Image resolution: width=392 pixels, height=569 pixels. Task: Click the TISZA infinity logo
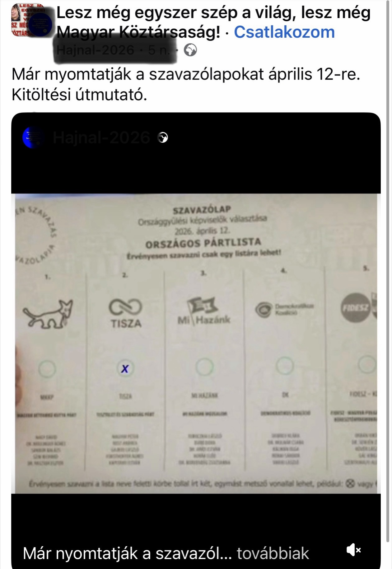coord(126,313)
